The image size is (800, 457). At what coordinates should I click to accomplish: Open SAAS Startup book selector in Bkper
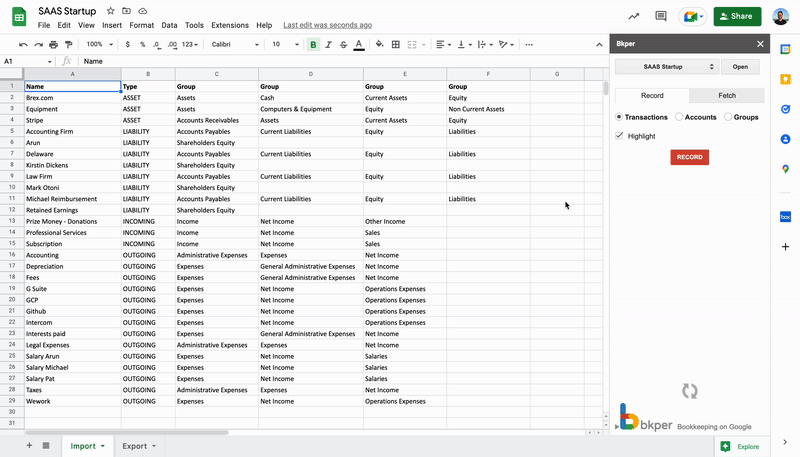(x=667, y=67)
